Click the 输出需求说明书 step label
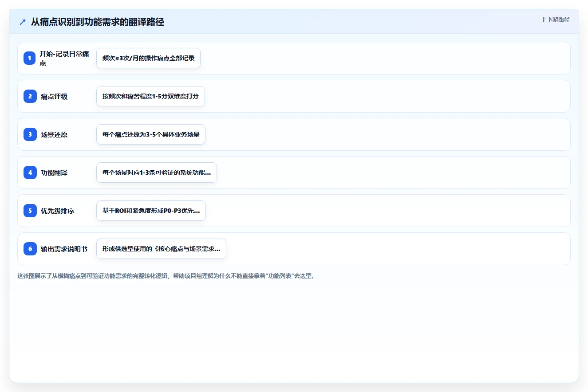The image size is (588, 392). click(x=64, y=249)
